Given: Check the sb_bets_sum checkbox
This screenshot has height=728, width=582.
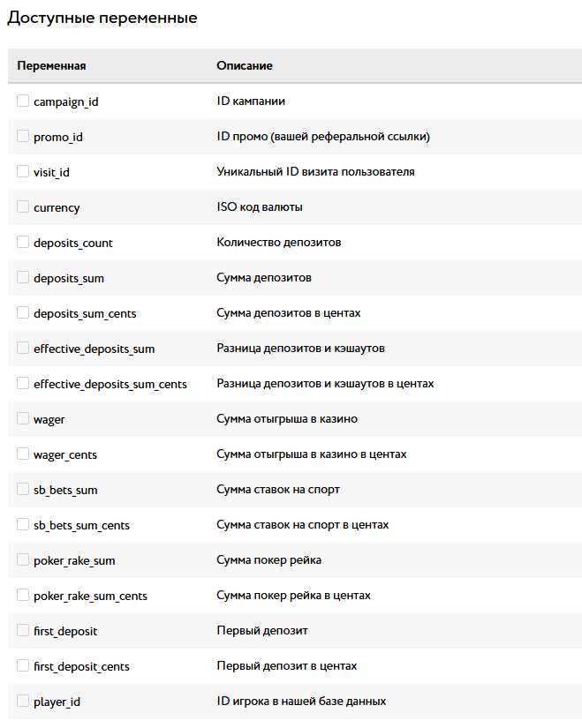Looking at the screenshot, I should (23, 489).
